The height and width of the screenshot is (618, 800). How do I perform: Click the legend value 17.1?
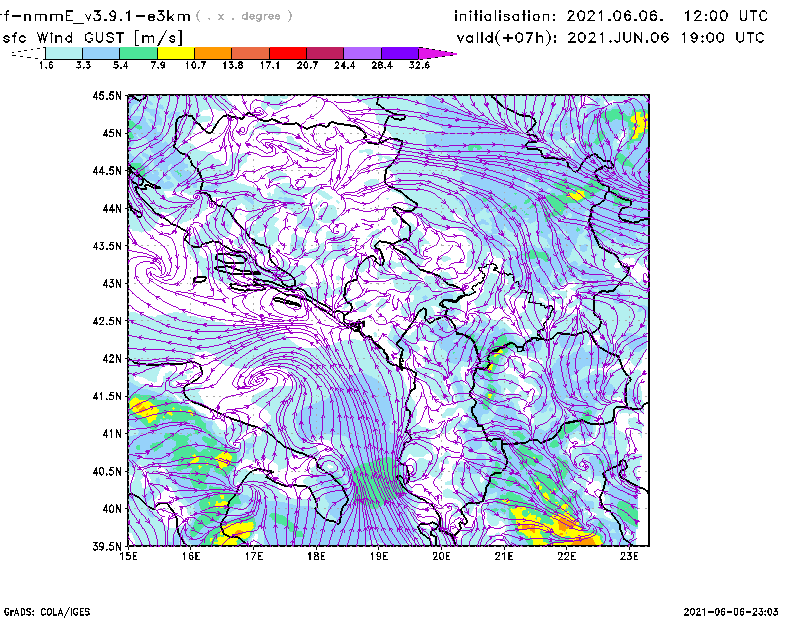(x=270, y=65)
